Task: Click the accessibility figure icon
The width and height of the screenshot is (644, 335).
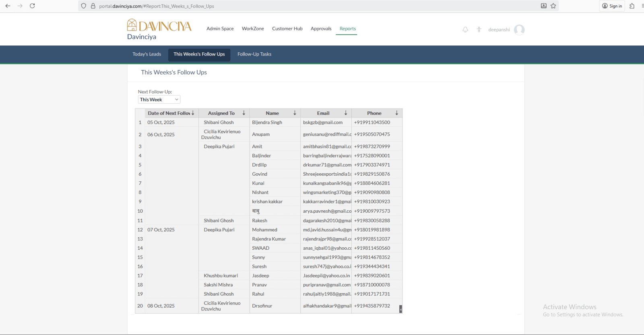Action: tap(479, 30)
